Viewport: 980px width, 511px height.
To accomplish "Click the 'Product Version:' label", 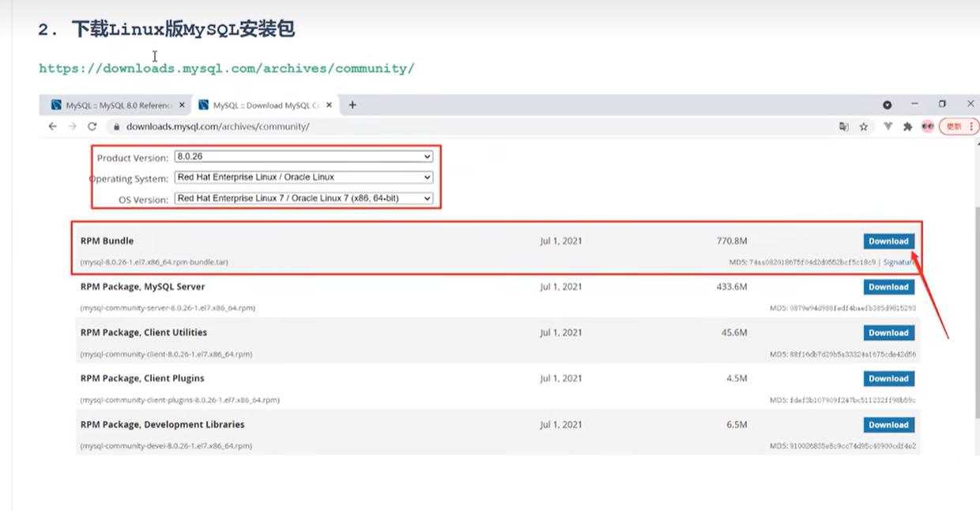I will [133, 158].
